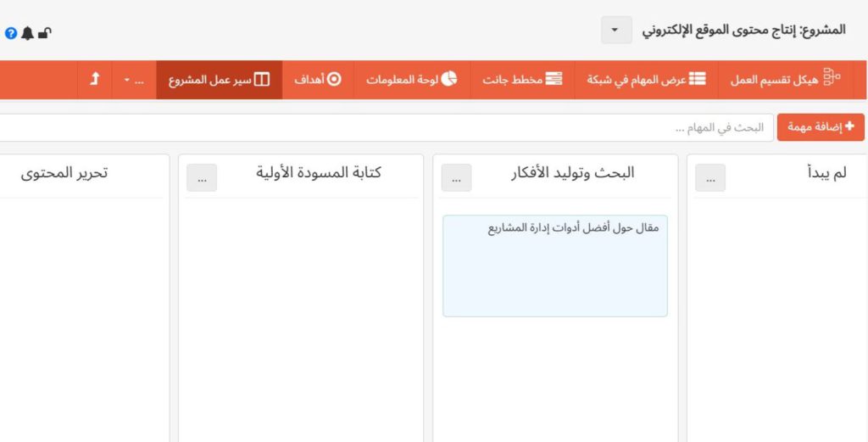Switch to سير عمل المشروع tab
The image size is (868, 442).
pyautogui.click(x=220, y=80)
